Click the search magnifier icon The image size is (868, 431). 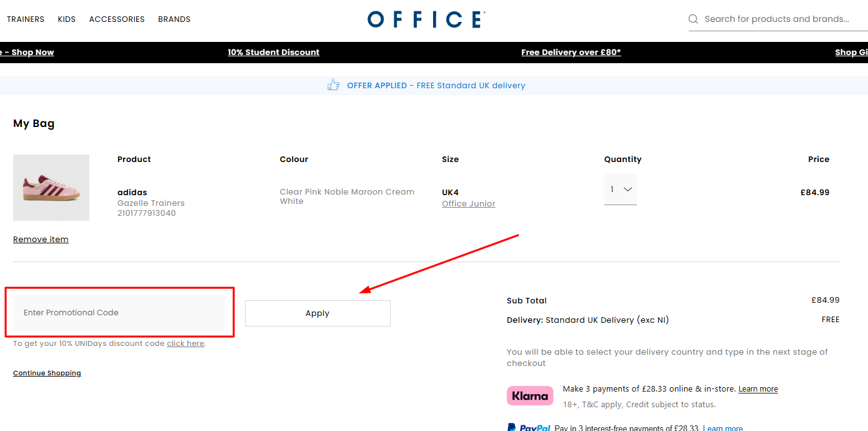tap(692, 19)
